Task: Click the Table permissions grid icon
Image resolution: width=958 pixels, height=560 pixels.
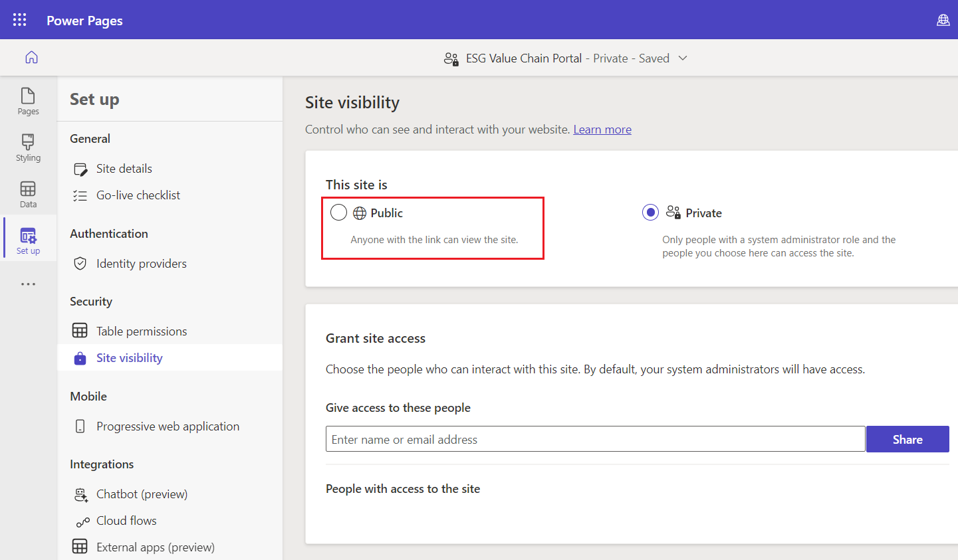Action: tap(80, 330)
